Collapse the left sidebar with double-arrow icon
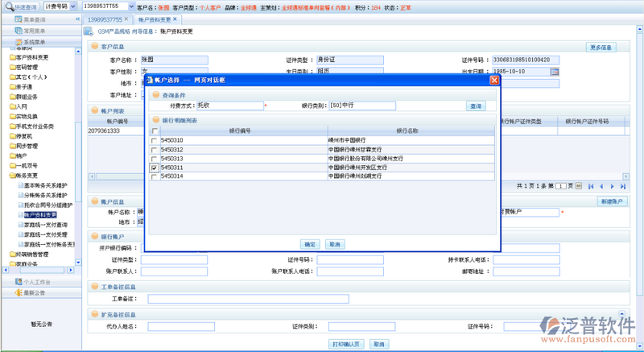The image size is (644, 352). click(x=76, y=19)
